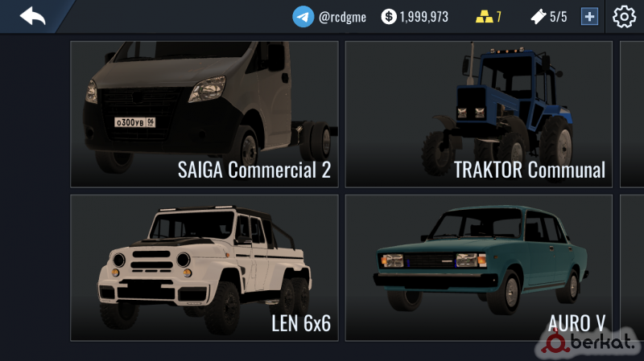This screenshot has height=361, width=644.
Task: Open the Telegram icon link
Action: (x=303, y=16)
